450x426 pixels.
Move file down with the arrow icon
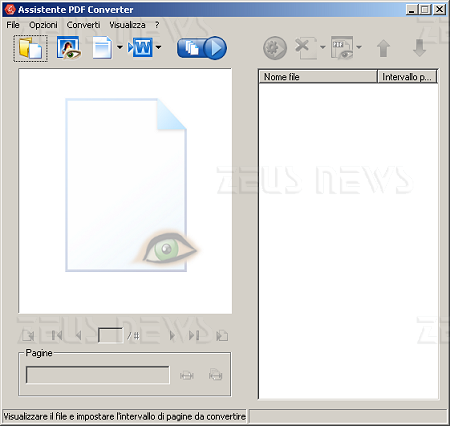coord(420,48)
